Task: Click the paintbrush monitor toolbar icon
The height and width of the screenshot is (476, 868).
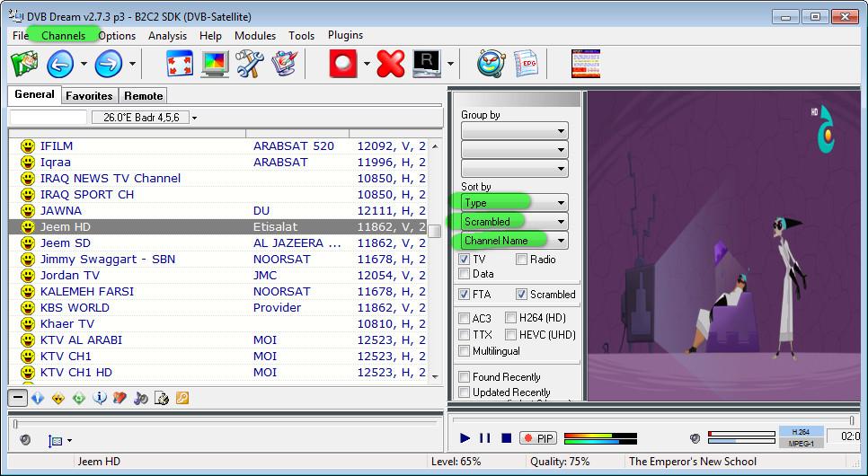Action: (285, 64)
